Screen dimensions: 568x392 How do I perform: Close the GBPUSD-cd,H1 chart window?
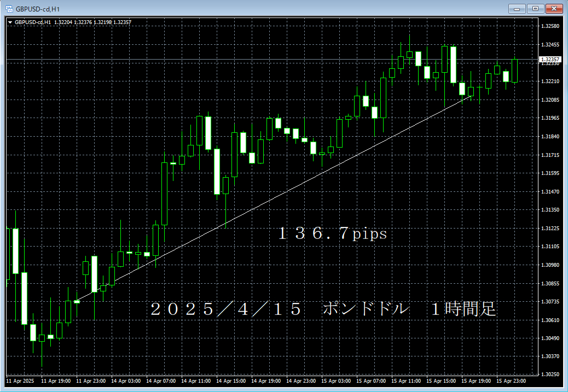554,9
